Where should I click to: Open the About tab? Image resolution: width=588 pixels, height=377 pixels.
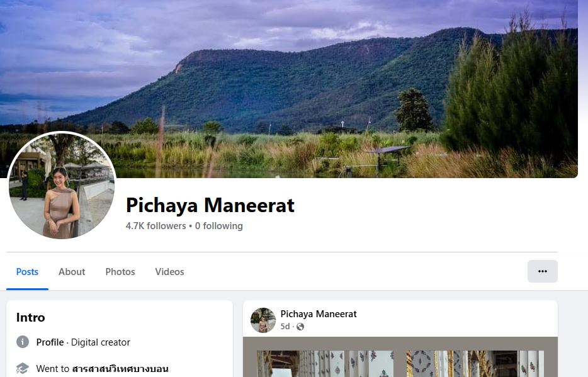coord(72,272)
